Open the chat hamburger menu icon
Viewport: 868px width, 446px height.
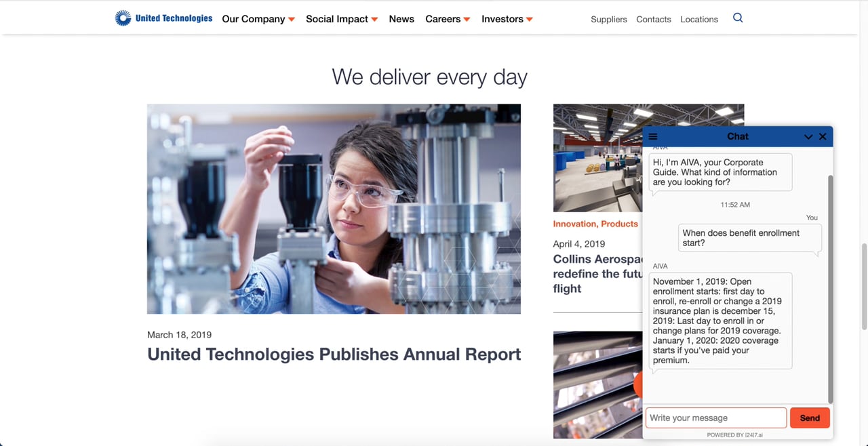click(x=653, y=136)
